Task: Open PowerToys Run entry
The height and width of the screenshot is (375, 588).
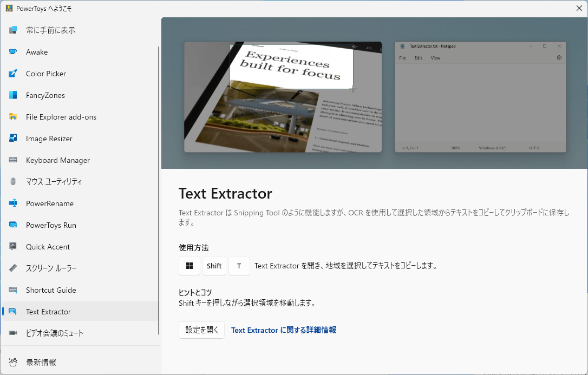Action: pyautogui.click(x=80, y=225)
